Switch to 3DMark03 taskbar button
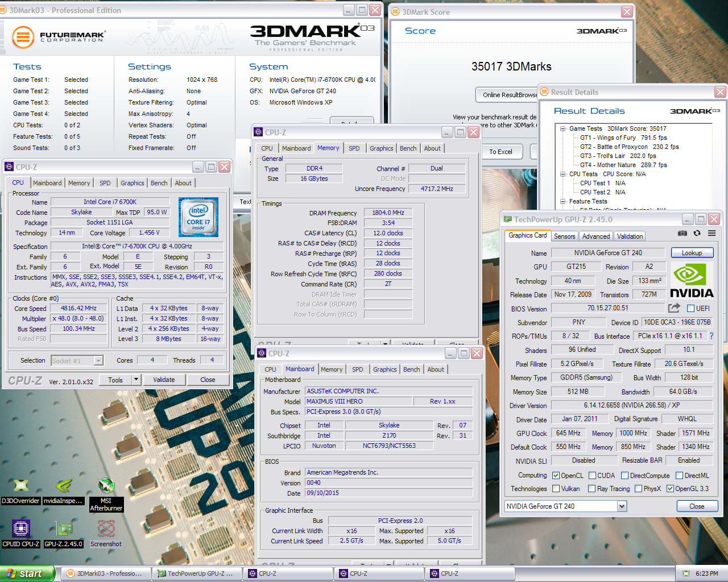This screenshot has height=582, width=728. [x=106, y=573]
